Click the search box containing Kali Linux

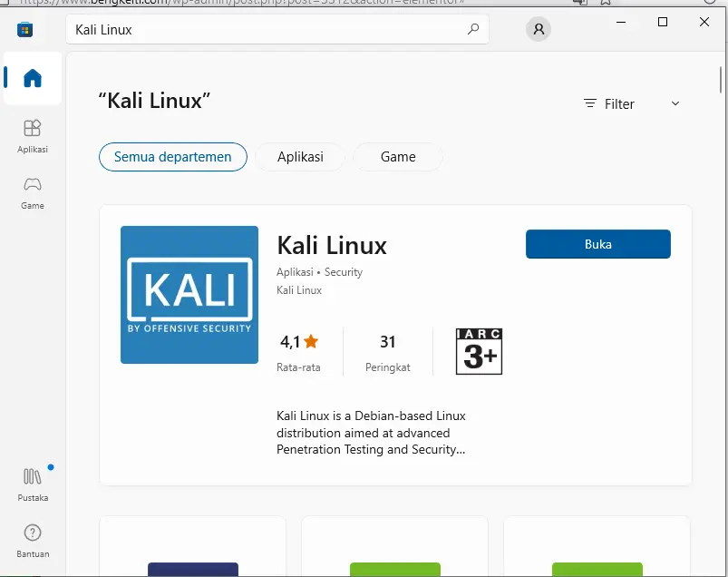277,29
